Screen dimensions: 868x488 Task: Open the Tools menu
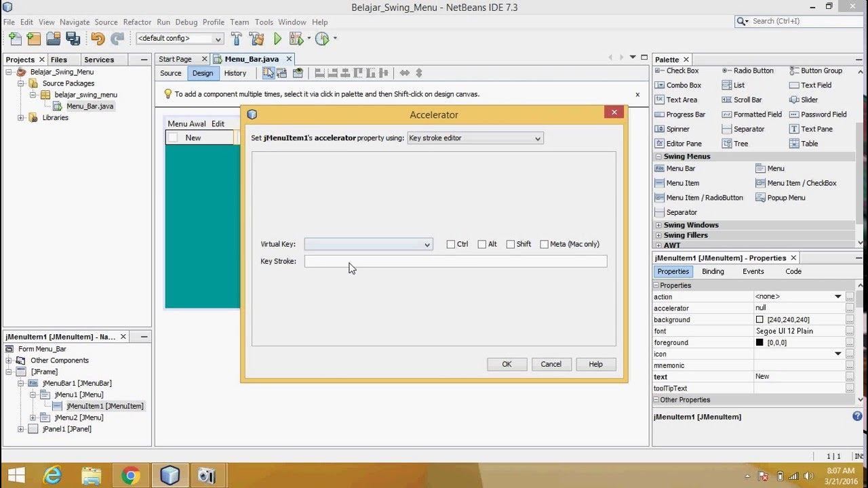coord(264,22)
